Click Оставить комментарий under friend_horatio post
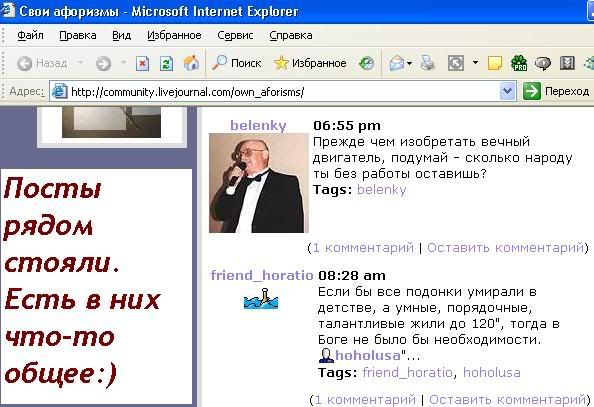The width and height of the screenshot is (594, 407). pyautogui.click(x=508, y=399)
